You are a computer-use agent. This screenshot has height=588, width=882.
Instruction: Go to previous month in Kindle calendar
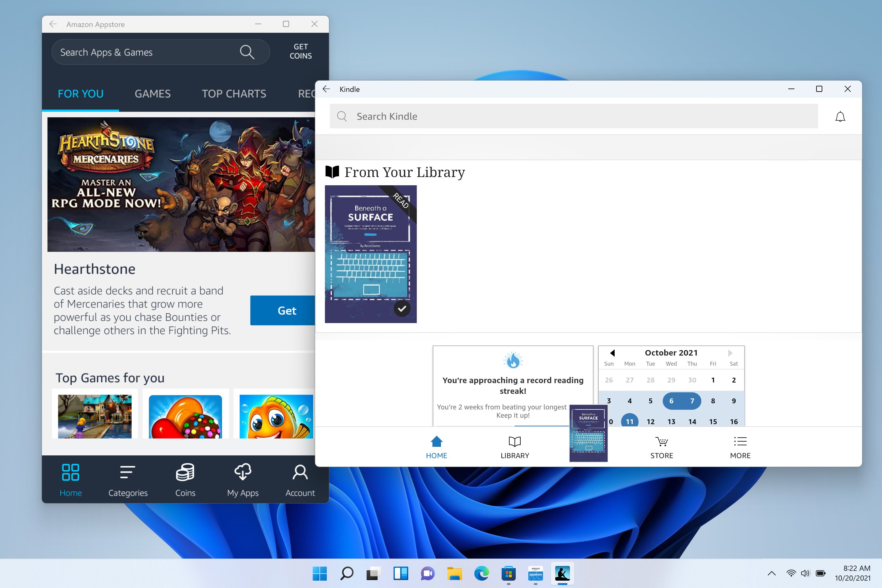tap(612, 353)
